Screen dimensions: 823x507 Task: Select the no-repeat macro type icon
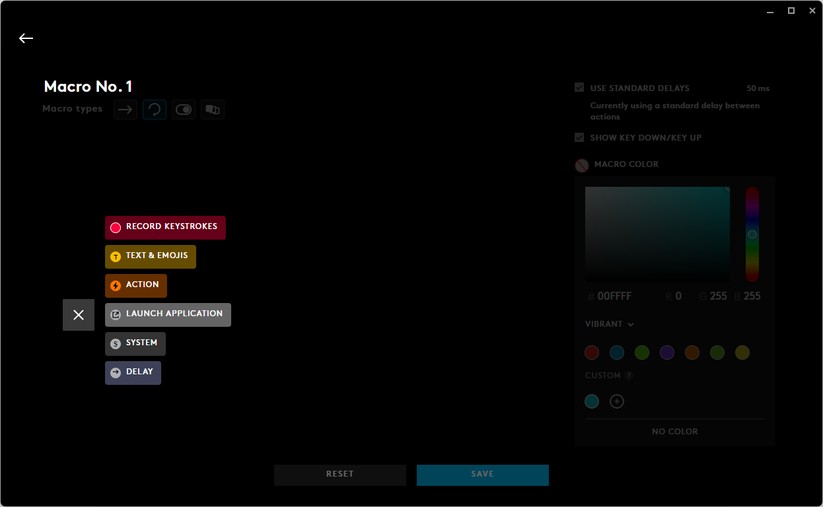tap(125, 110)
